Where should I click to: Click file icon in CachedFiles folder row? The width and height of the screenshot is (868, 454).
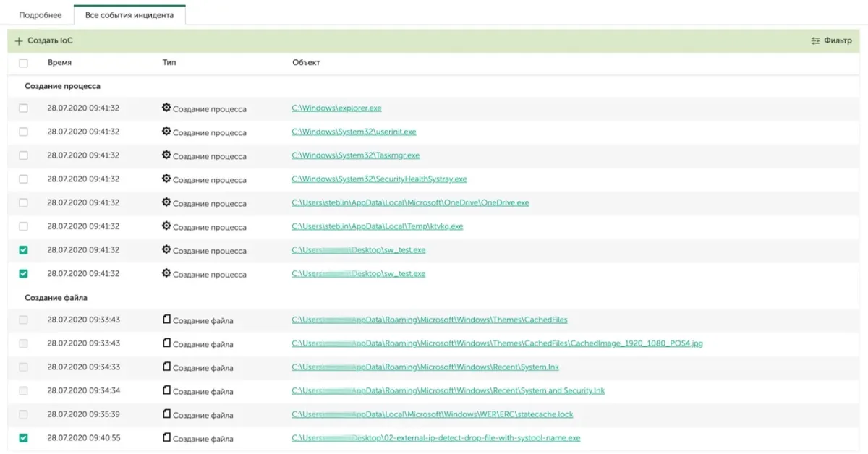[166, 320]
